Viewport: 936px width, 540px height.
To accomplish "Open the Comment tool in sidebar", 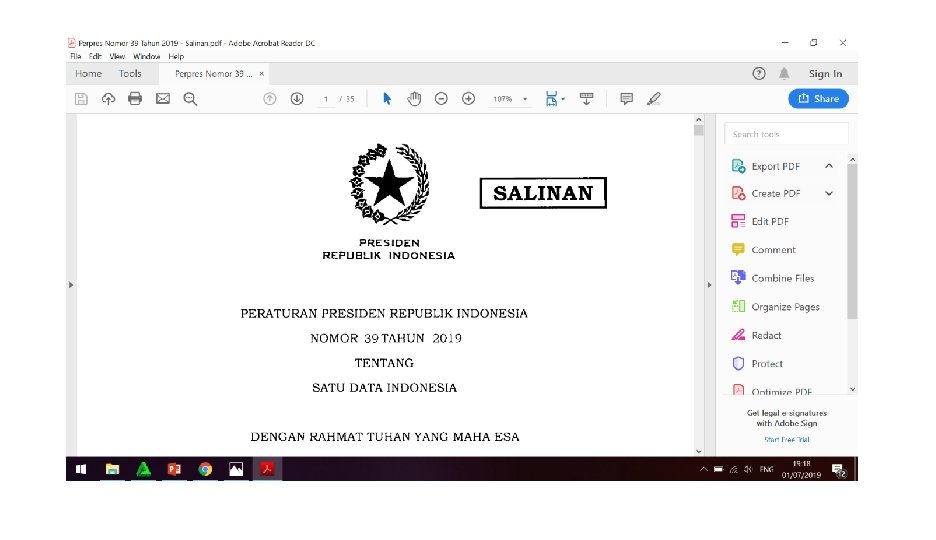I will [x=763, y=249].
